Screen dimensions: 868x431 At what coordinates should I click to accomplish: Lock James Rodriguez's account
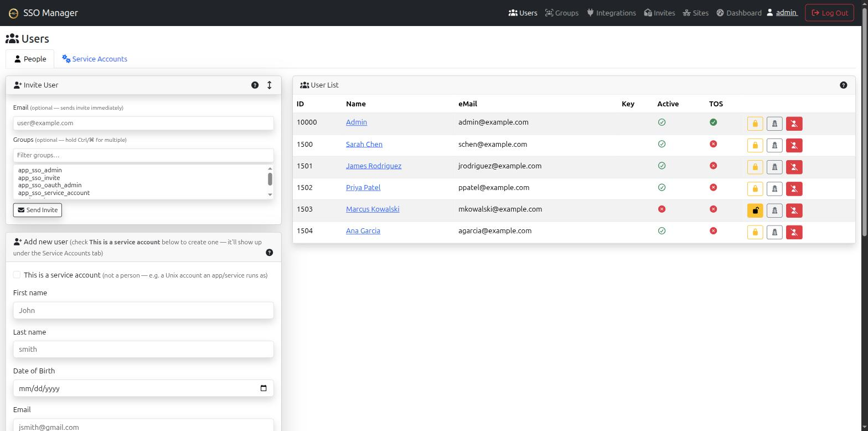click(x=755, y=167)
